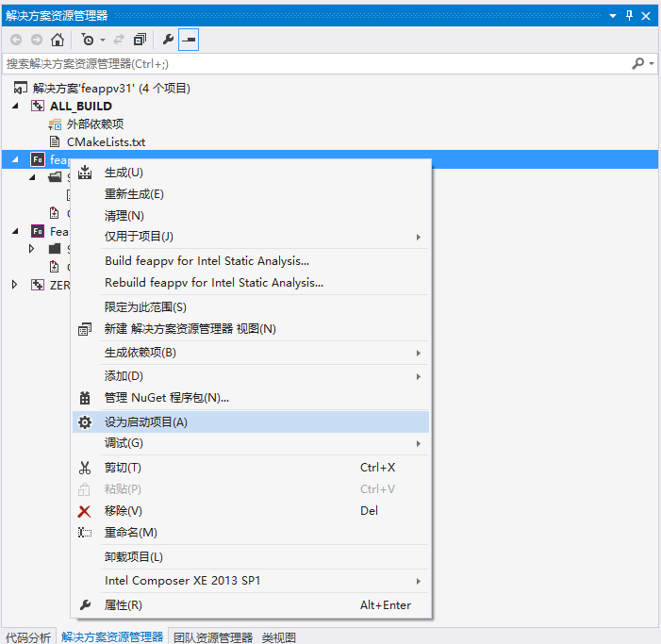The height and width of the screenshot is (644, 661).
Task: Collapse the ALL_BUILD project node
Action: coord(15,106)
